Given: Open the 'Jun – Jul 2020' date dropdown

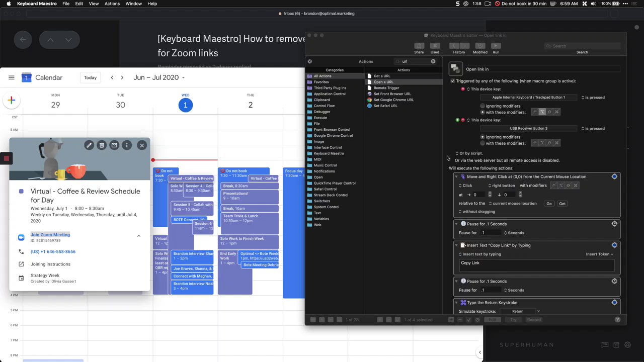Looking at the screenshot, I should (x=159, y=77).
